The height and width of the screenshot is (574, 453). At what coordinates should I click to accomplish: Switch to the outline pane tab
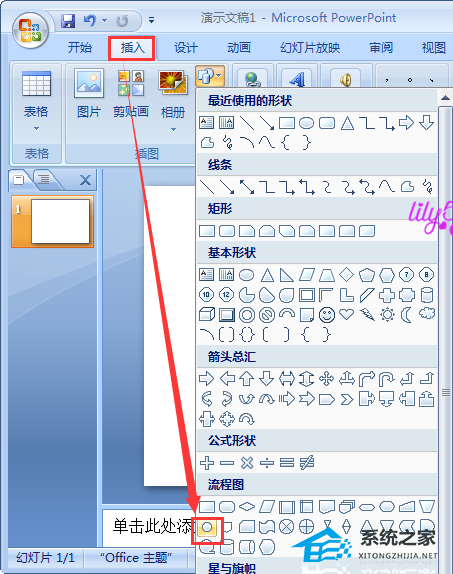coord(44,179)
